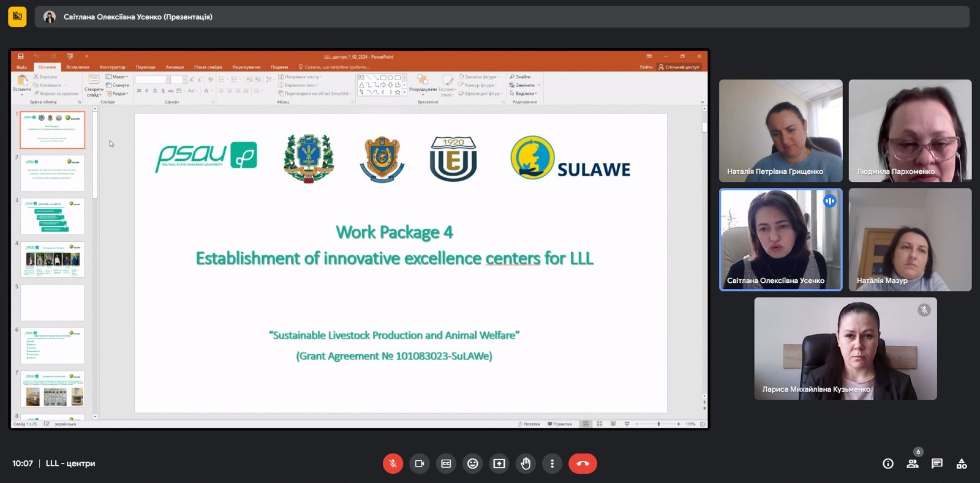The image size is (980, 483).
Task: Click Нотатки notes button in status bar
Action: click(529, 424)
